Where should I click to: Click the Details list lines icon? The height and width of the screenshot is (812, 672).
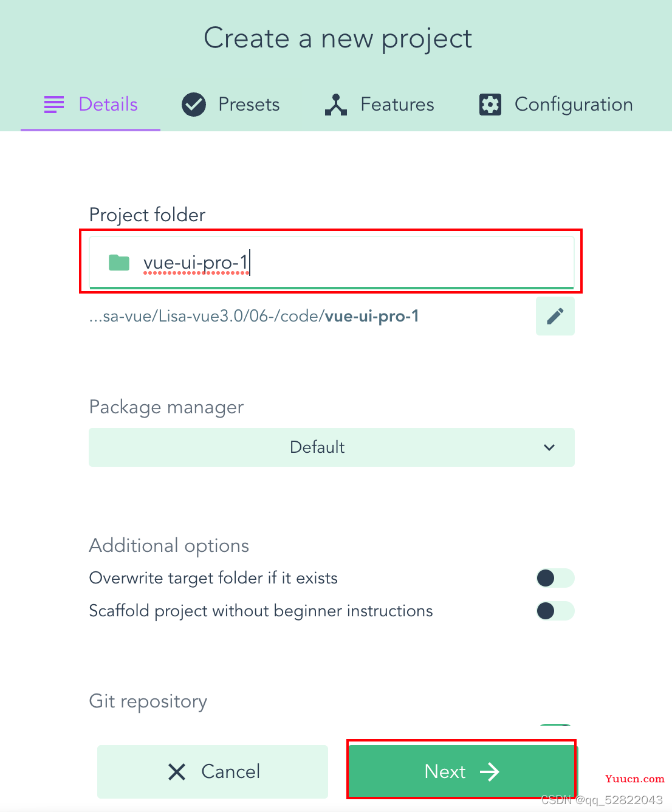pos(54,105)
